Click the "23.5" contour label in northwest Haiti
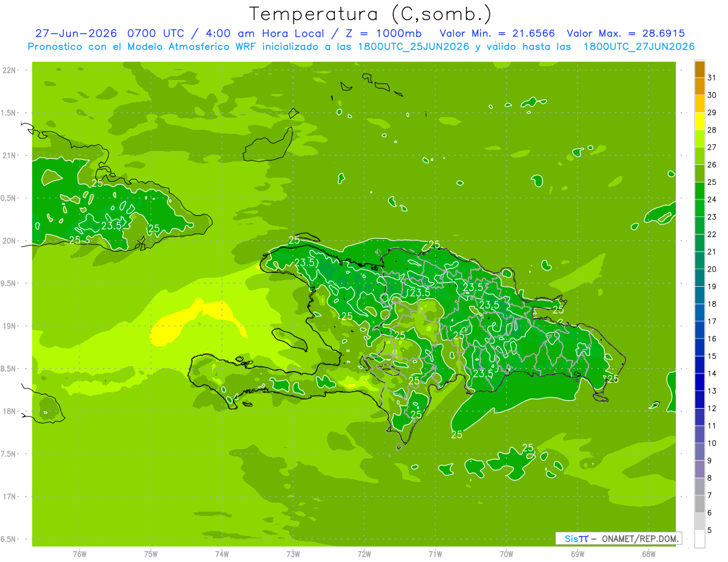 coord(304,263)
